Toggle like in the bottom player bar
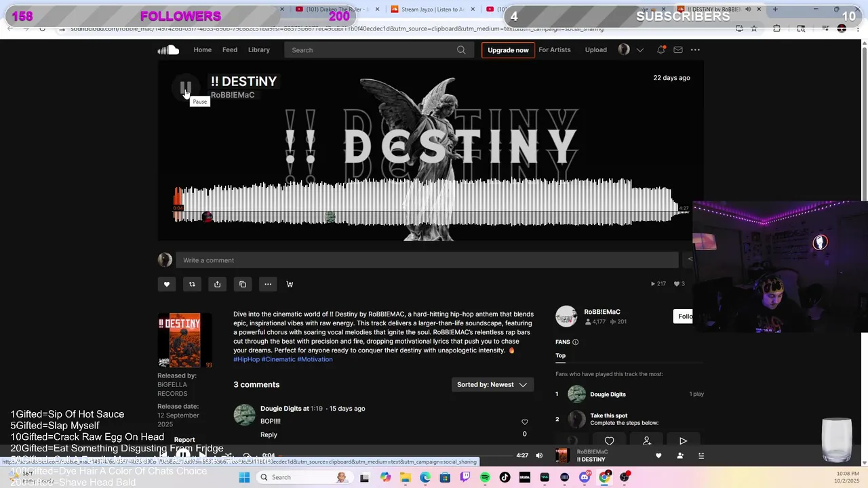Viewport: 868px width, 488px height. point(658,455)
